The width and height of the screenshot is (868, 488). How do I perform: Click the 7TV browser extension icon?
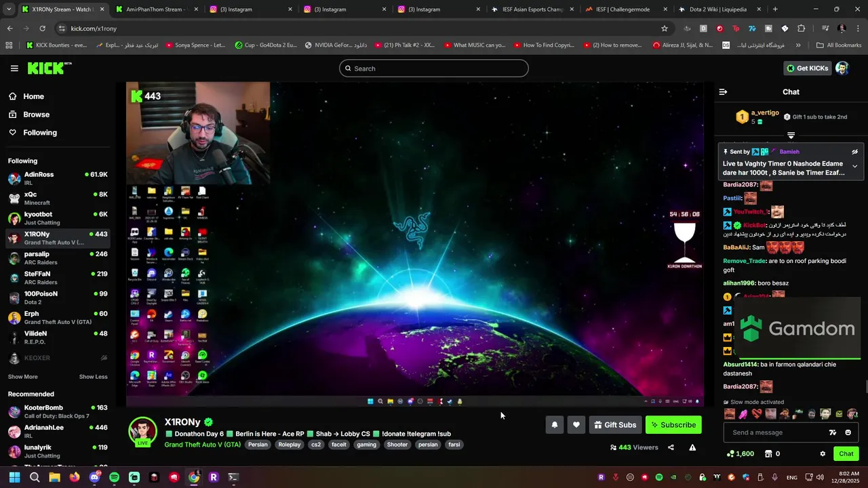[x=752, y=28]
